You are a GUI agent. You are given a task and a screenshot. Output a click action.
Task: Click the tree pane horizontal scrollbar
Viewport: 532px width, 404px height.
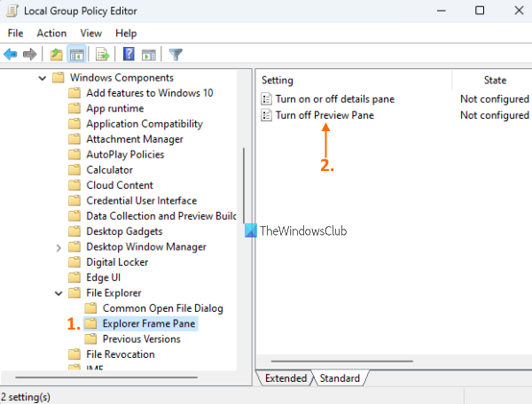point(106,377)
